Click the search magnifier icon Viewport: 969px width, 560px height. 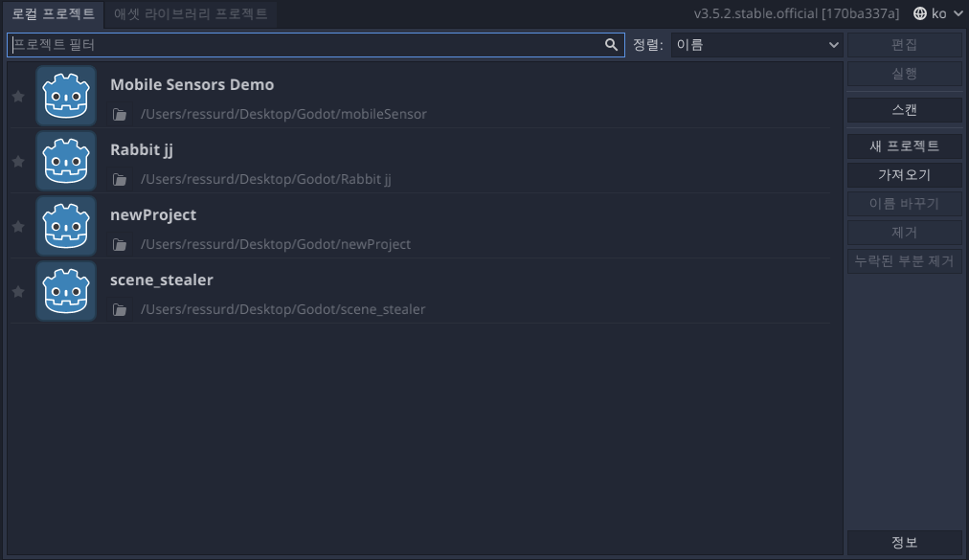click(x=611, y=44)
